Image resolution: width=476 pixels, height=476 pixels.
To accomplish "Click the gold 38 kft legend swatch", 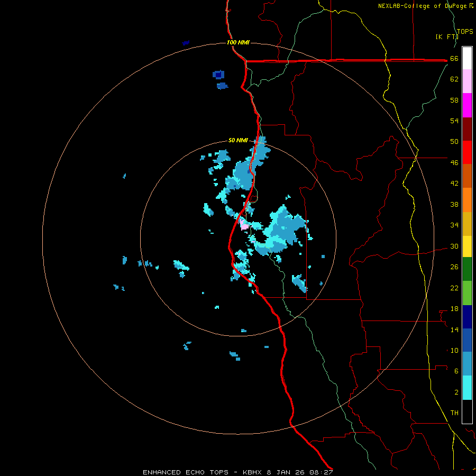I will 467,224.
